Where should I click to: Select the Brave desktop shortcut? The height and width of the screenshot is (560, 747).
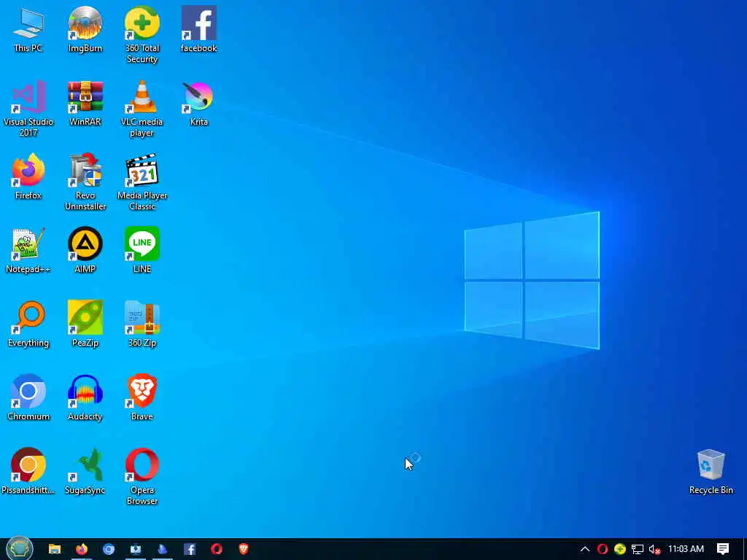point(142,398)
